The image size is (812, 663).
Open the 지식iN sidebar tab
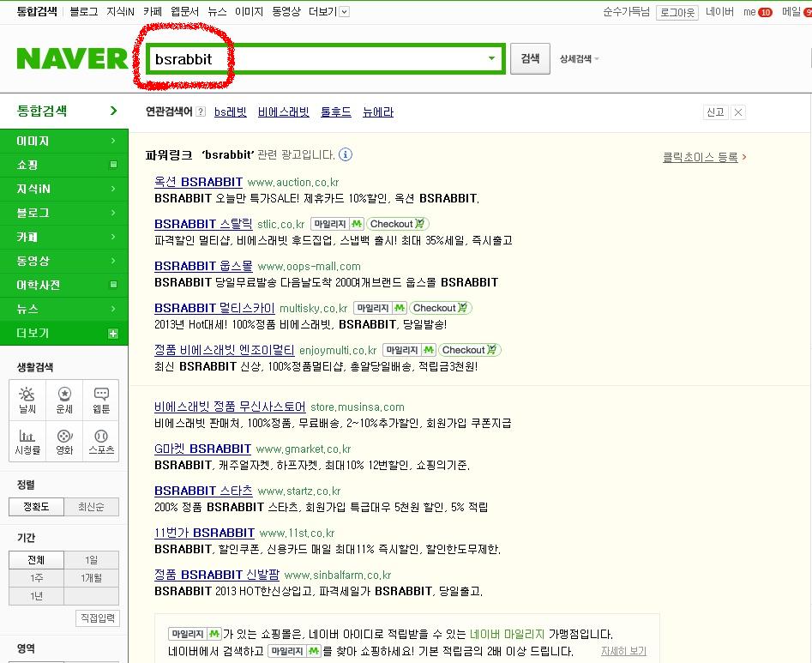64,189
